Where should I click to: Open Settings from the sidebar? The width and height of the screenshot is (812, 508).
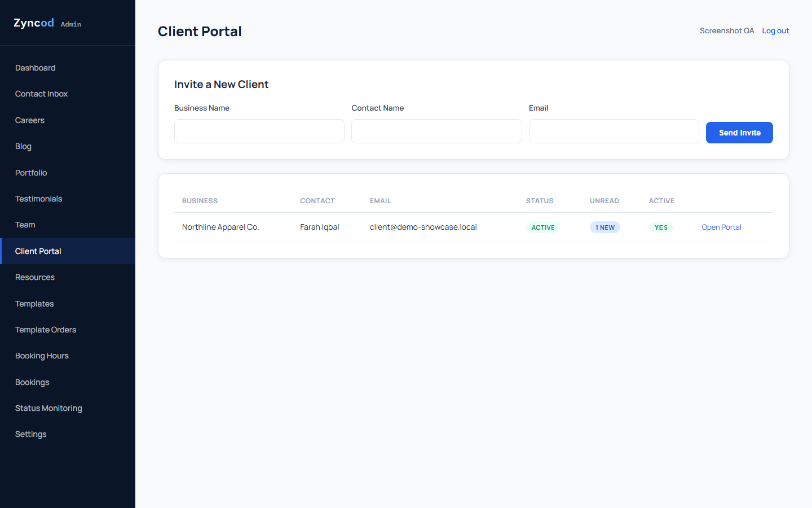[68, 434]
